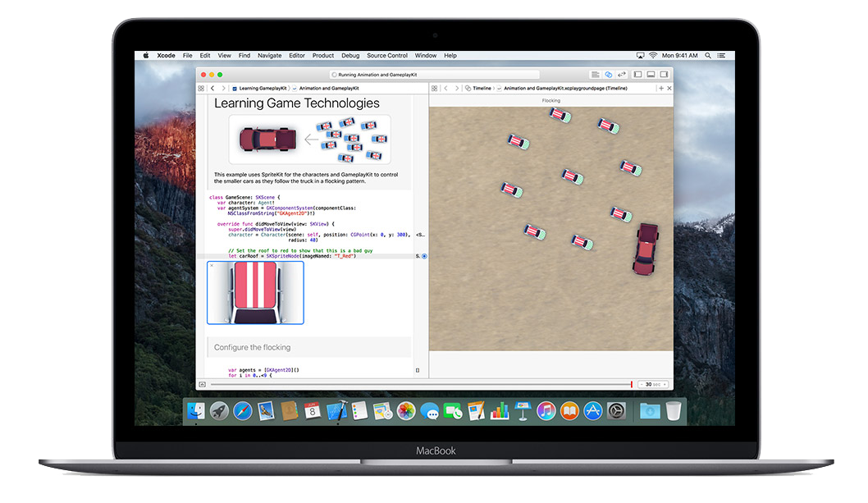Click the Wi-Fi status icon

[653, 56]
